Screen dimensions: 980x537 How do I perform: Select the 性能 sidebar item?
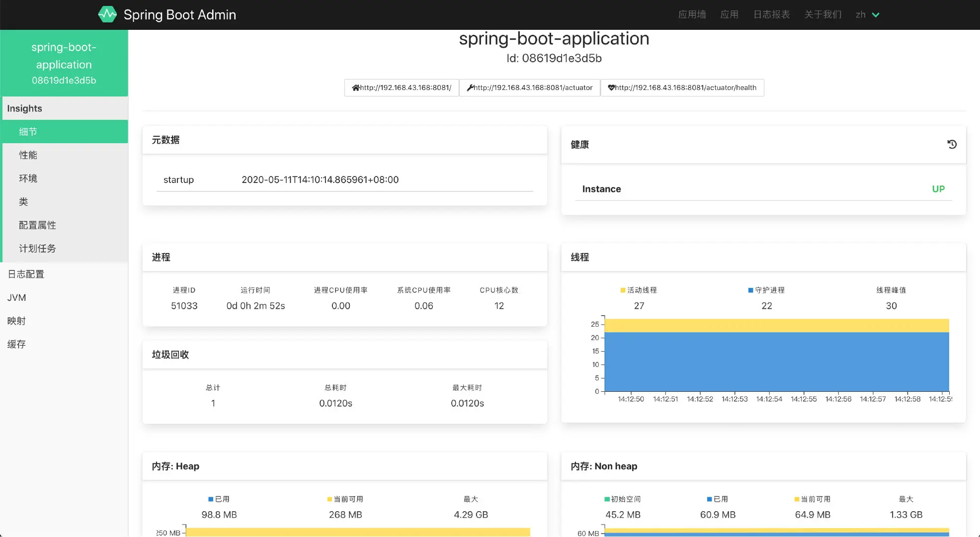[28, 155]
